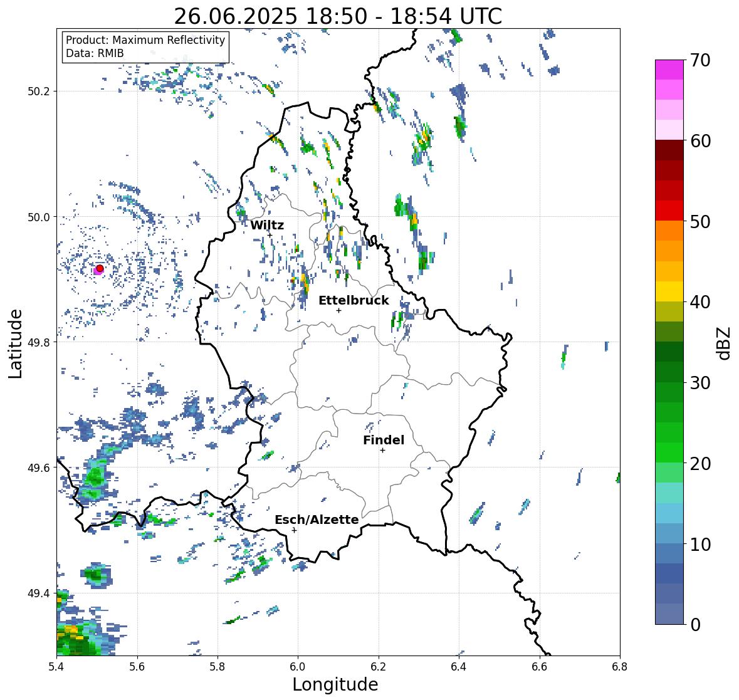Click the latitude tick label 49.8

click(x=39, y=342)
